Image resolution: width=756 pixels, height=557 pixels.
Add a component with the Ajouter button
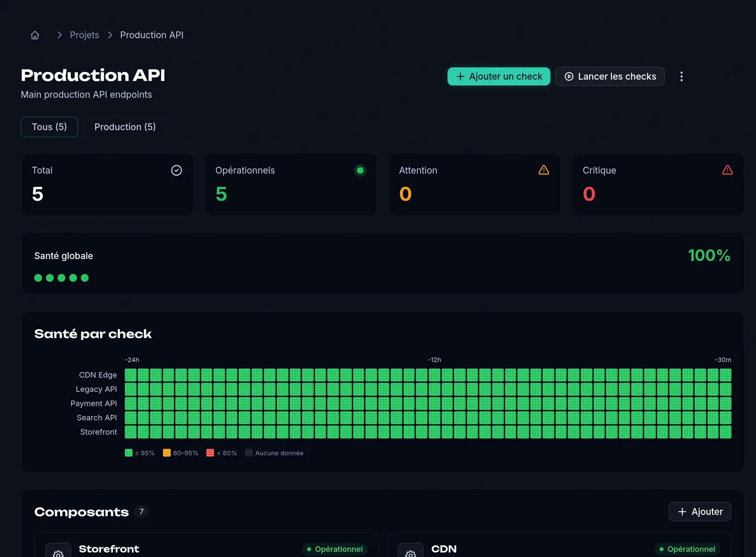(700, 512)
